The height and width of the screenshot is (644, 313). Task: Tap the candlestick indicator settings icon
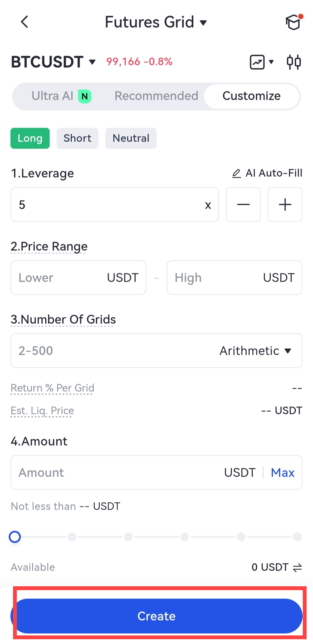coord(294,62)
